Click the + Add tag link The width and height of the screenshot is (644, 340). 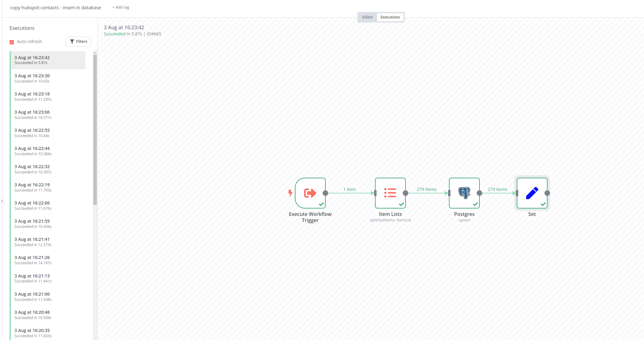pos(121,7)
